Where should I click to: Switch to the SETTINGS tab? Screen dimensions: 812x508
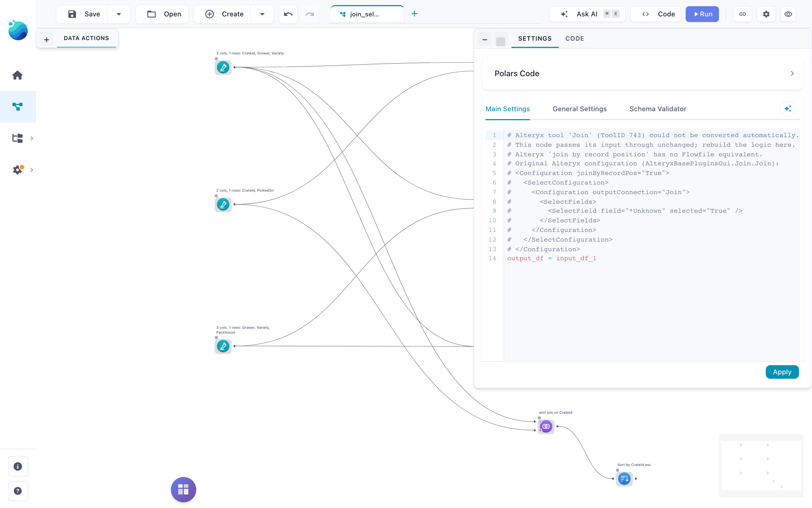click(x=535, y=39)
